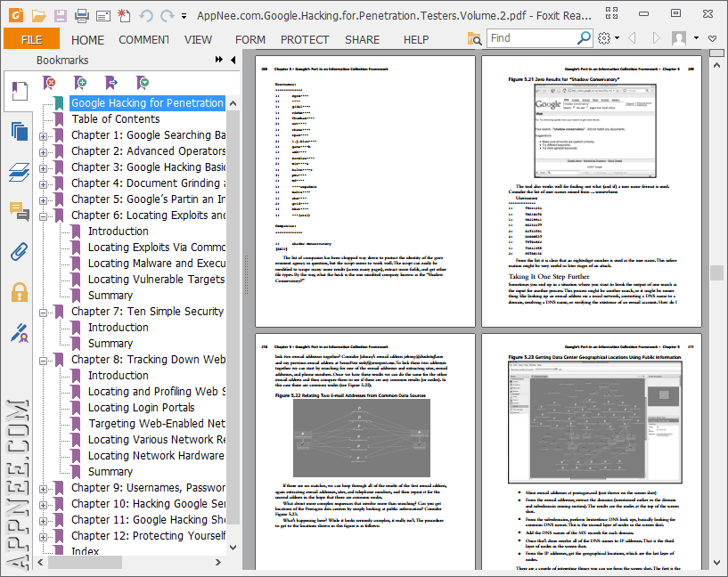Go to Locating Login Portals bookmark

pyautogui.click(x=141, y=408)
